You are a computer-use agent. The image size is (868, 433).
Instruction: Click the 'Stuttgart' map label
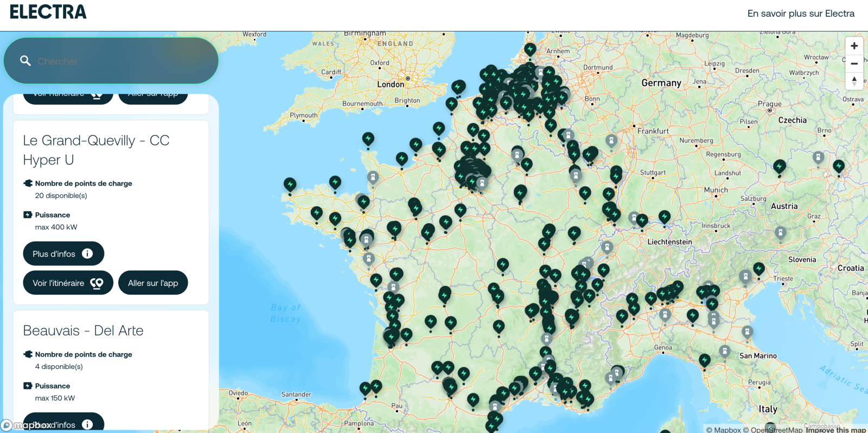(653, 173)
